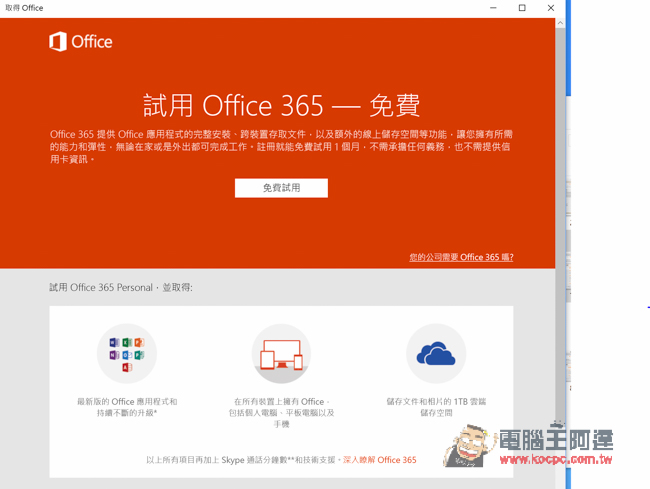Maximize the 取得 Office window

point(522,8)
